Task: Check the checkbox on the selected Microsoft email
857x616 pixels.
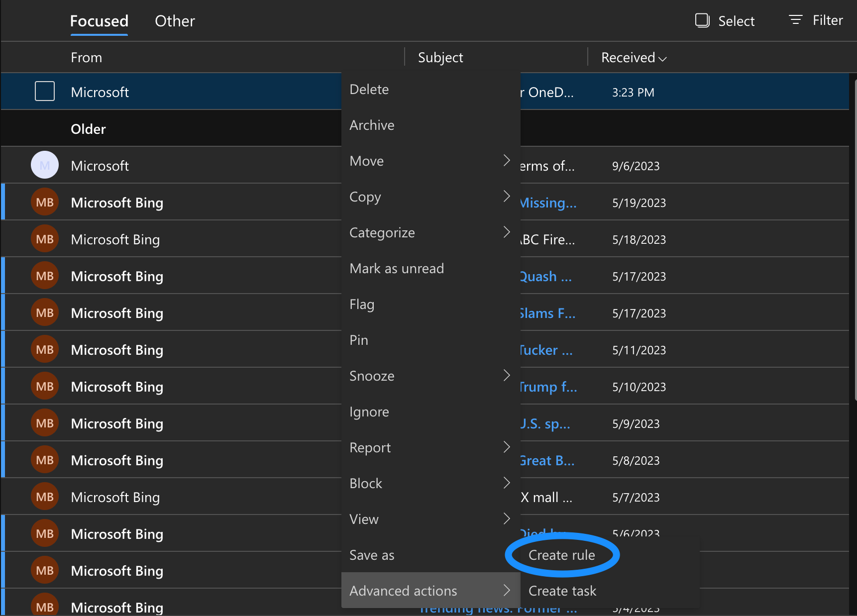Action: click(44, 91)
